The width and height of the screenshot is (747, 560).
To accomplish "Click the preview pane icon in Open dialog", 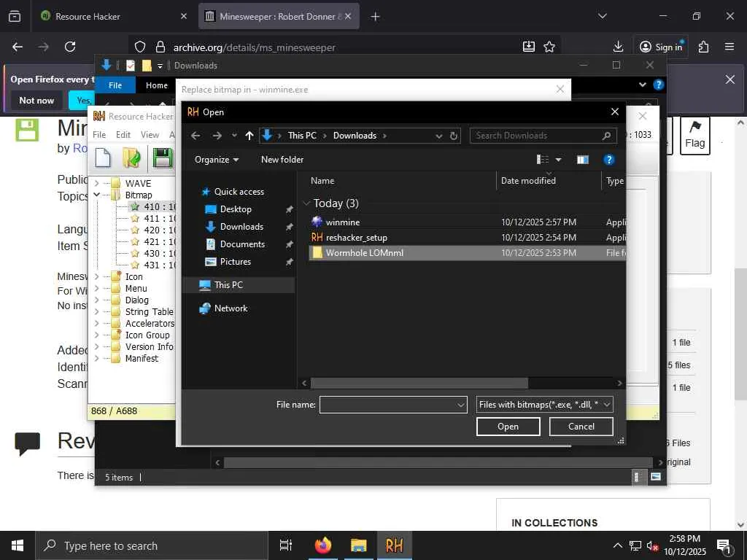I will (583, 160).
